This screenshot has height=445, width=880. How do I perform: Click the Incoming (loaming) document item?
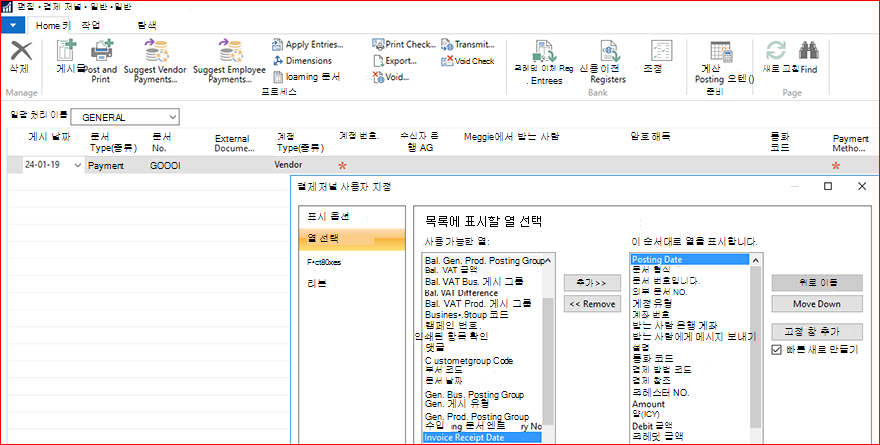[306, 77]
